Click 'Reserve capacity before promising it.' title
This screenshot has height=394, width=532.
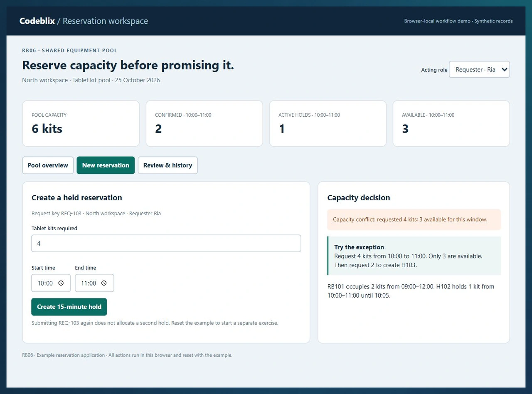128,65
